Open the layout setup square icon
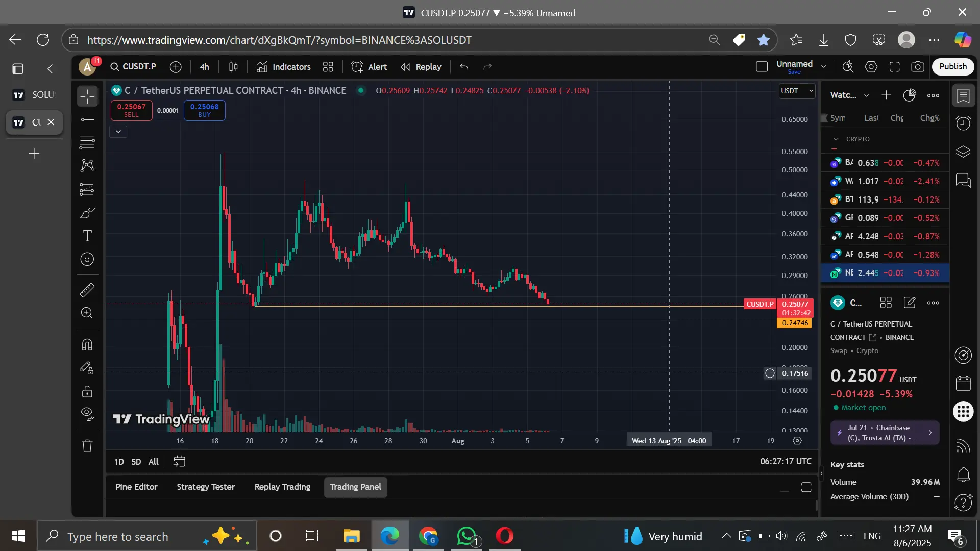This screenshot has width=980, height=551. pos(762,67)
